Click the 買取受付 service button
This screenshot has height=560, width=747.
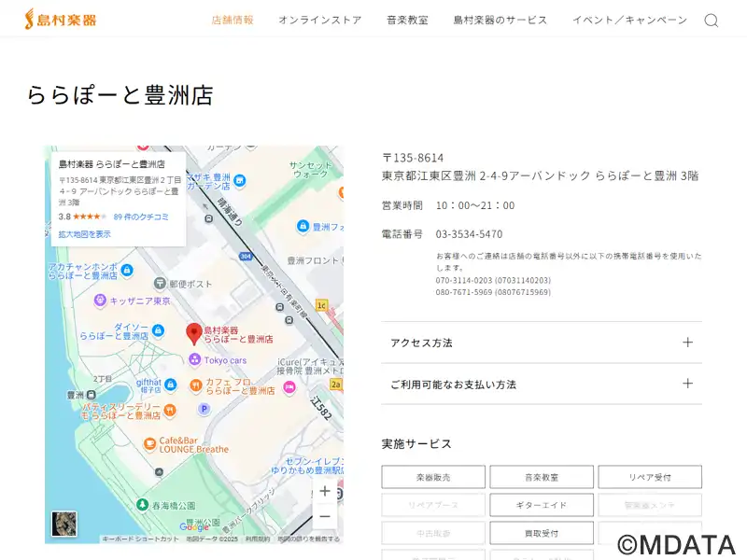click(542, 533)
